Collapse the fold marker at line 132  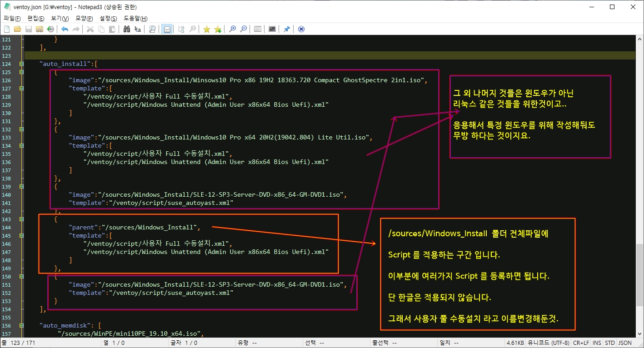tap(21, 129)
